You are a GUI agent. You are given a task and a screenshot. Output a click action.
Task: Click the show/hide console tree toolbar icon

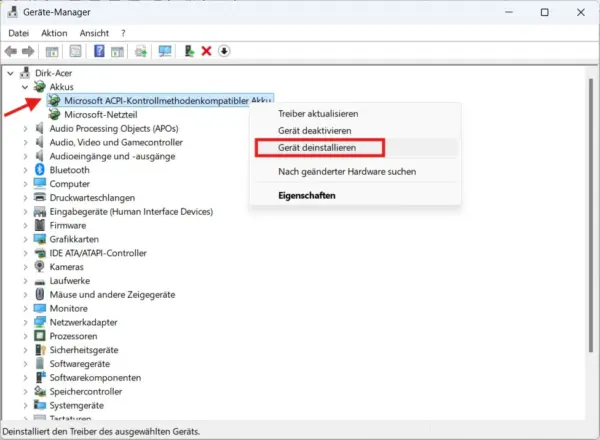pos(52,51)
